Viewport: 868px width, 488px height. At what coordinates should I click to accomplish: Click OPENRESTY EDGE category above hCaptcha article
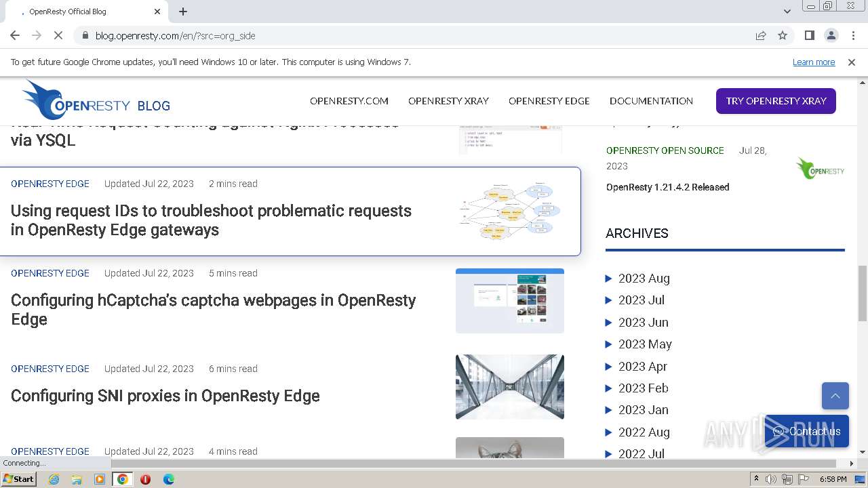(x=50, y=273)
